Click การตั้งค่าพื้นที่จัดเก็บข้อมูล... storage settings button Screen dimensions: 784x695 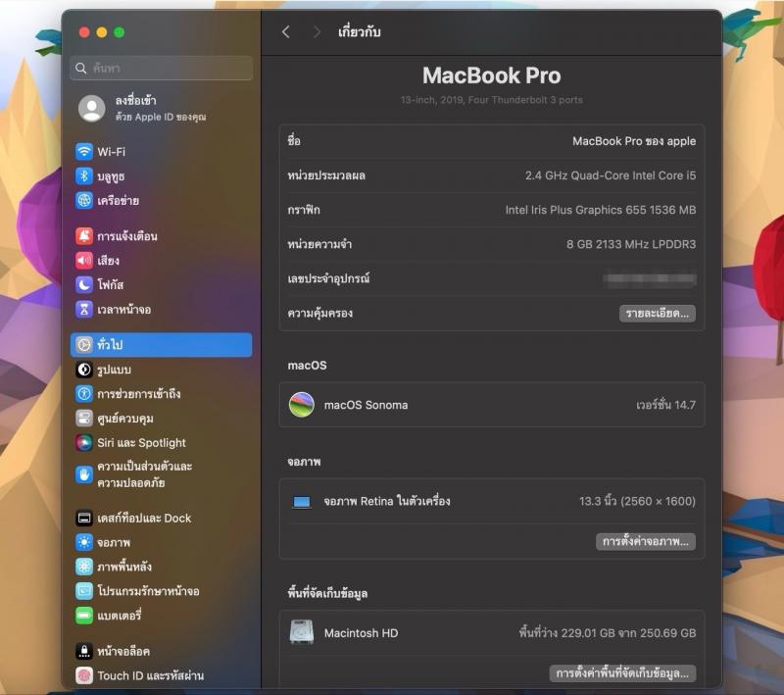click(622, 673)
